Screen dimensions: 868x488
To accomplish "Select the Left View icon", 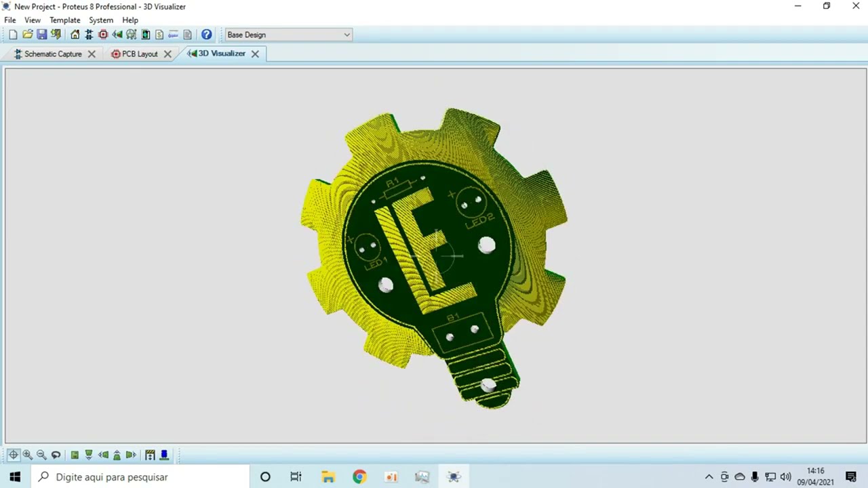I will [x=103, y=455].
